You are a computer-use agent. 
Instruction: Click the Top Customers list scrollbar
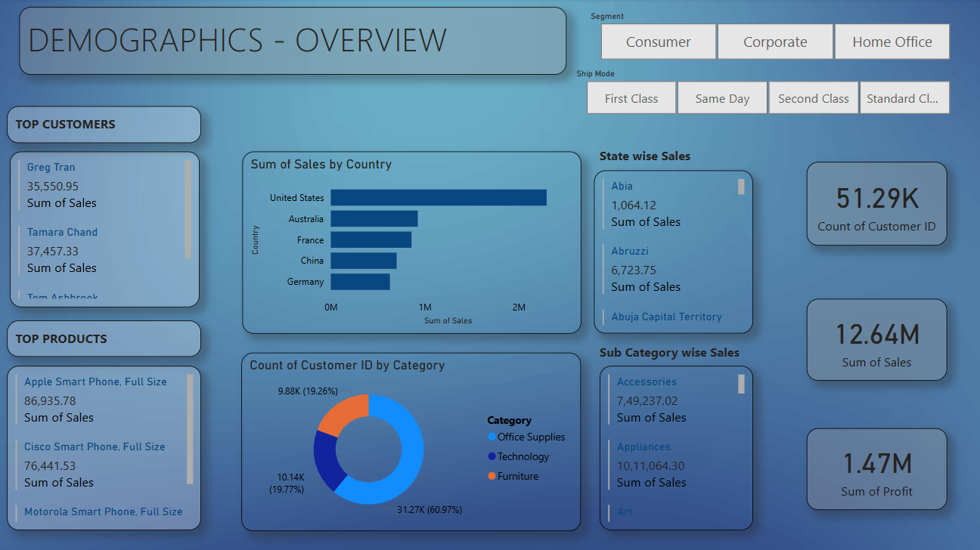tap(188, 209)
